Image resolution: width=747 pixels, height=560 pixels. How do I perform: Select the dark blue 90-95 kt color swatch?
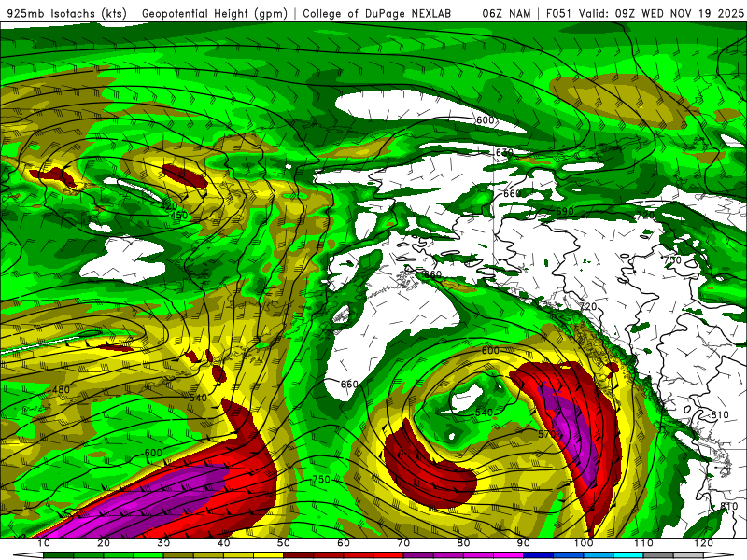click(x=539, y=555)
